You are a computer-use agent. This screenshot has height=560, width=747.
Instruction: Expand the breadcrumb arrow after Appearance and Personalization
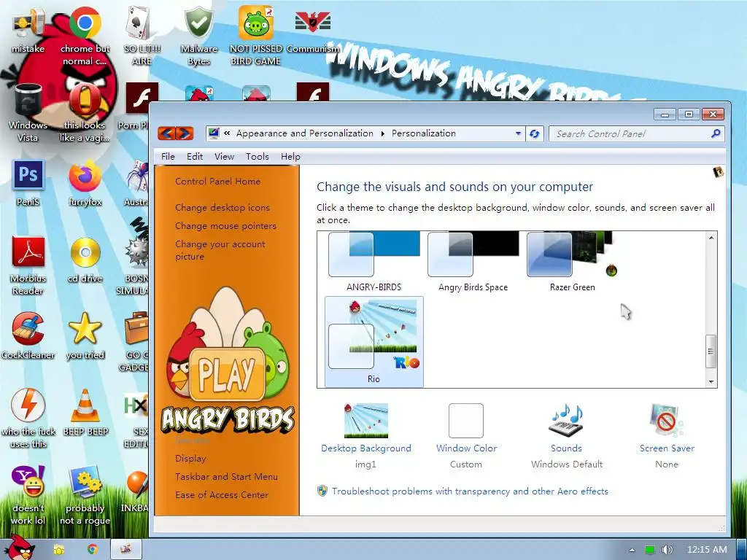click(x=382, y=134)
